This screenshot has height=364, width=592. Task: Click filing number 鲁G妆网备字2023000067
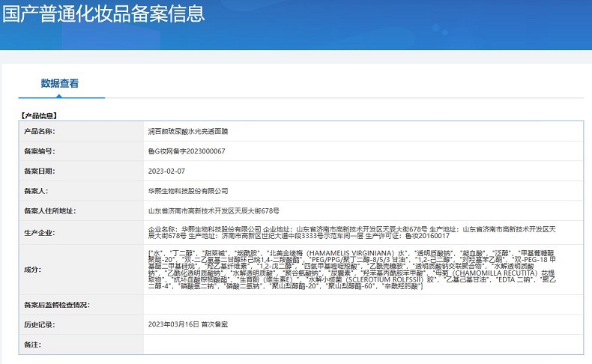(x=187, y=151)
